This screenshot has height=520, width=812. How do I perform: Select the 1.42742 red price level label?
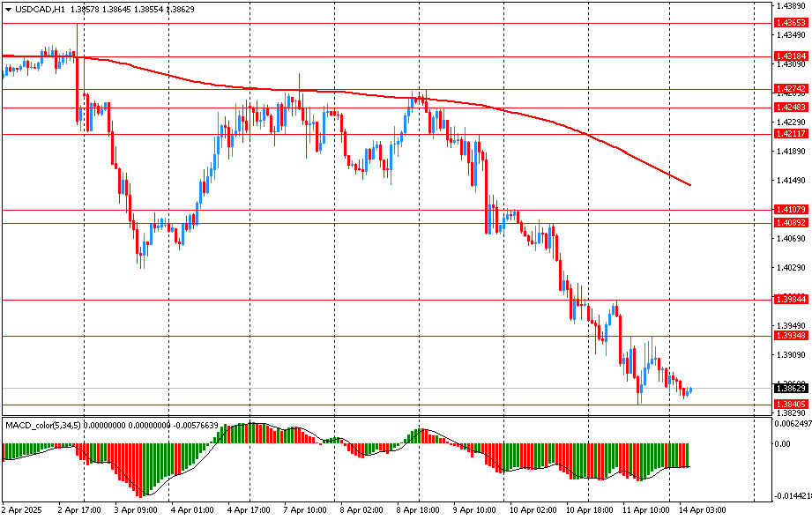click(x=790, y=89)
